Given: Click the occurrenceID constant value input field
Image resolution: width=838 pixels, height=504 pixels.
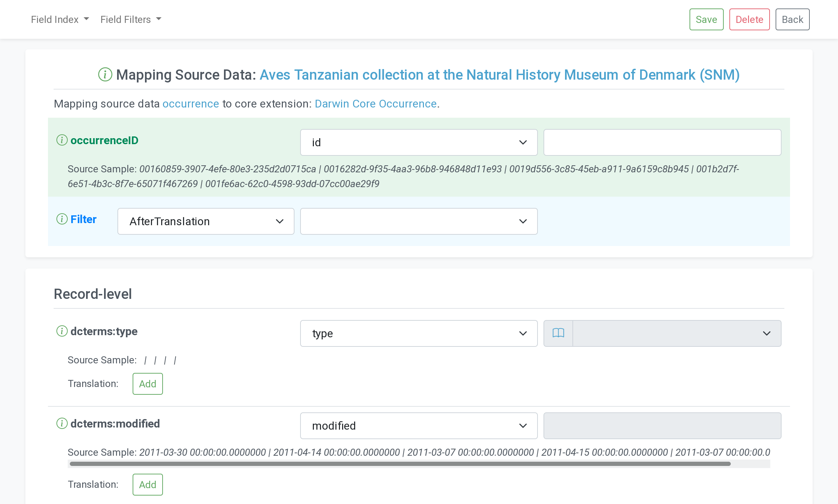Looking at the screenshot, I should click(662, 142).
